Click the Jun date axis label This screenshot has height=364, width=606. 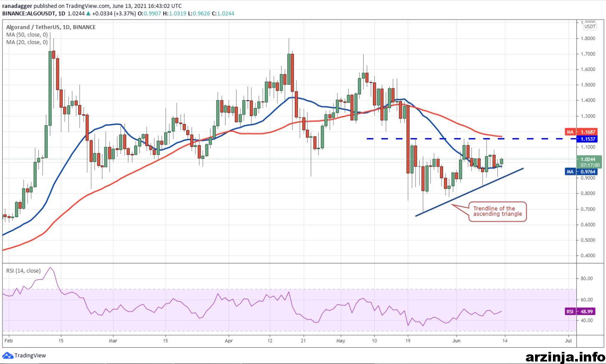tap(456, 341)
